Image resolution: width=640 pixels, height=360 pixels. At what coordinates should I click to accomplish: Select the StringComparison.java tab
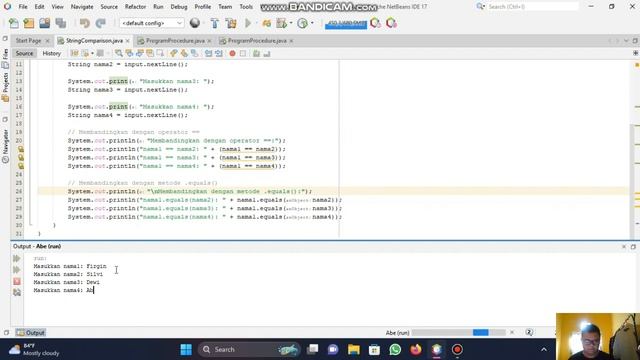click(x=93, y=41)
